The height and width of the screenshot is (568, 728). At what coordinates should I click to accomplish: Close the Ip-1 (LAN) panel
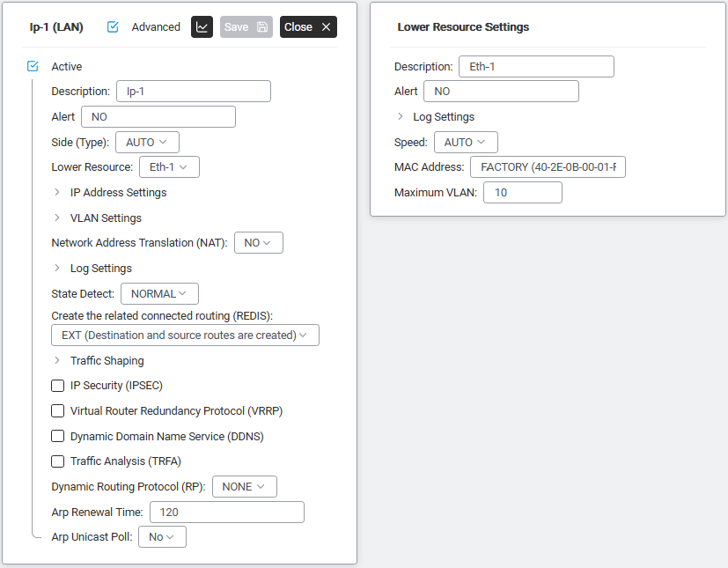point(308,27)
